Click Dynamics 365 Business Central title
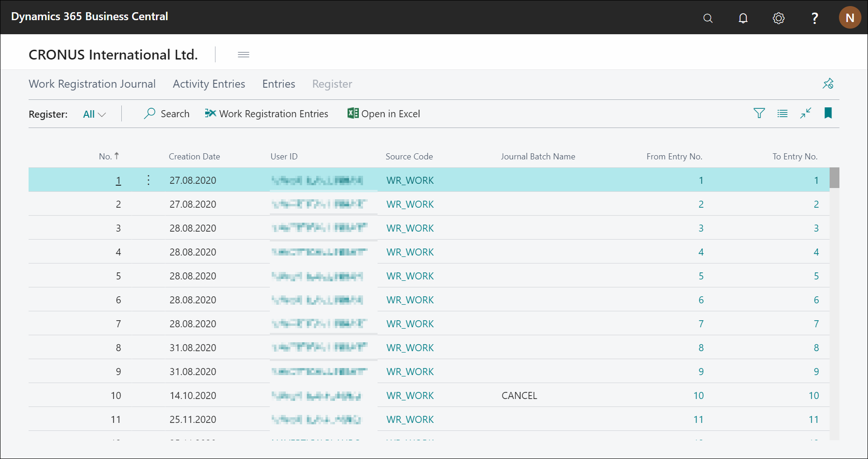This screenshot has height=459, width=868. [89, 16]
